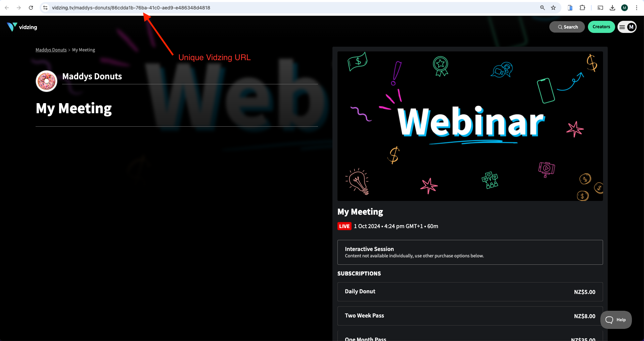Click the green Creators button
644x341 pixels.
coord(601,27)
